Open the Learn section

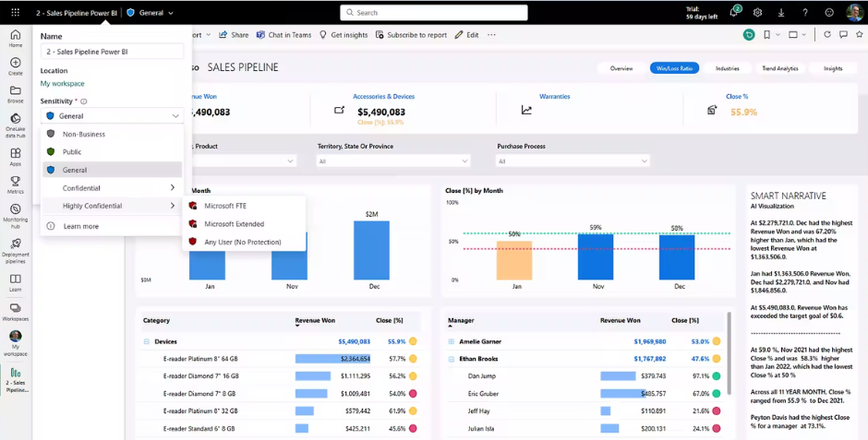(16, 283)
